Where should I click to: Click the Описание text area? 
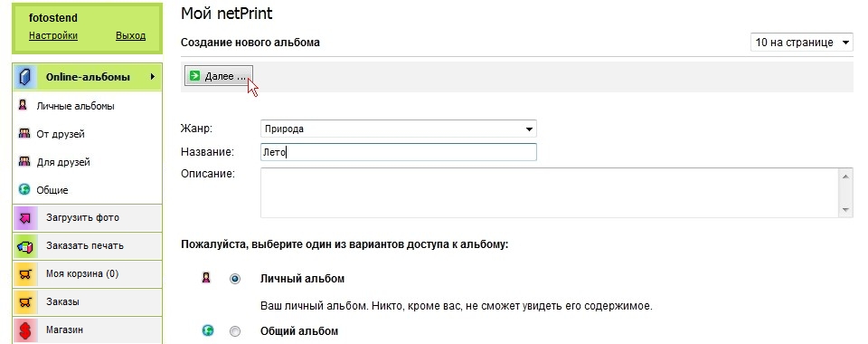[556, 192]
